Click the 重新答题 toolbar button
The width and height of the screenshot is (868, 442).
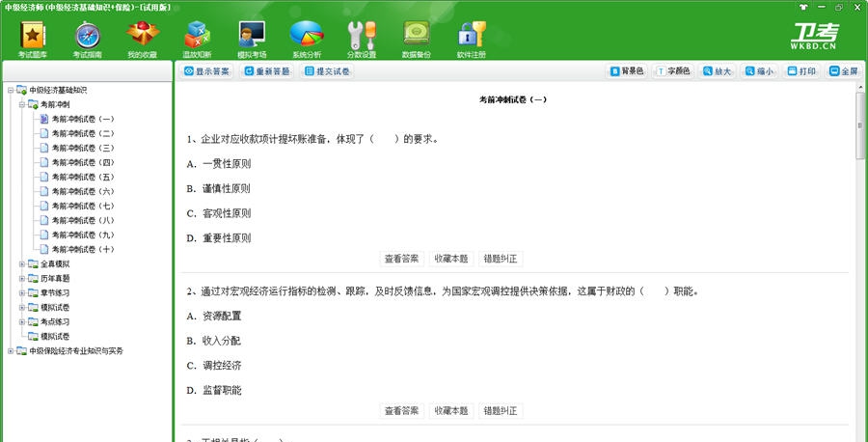click(267, 71)
